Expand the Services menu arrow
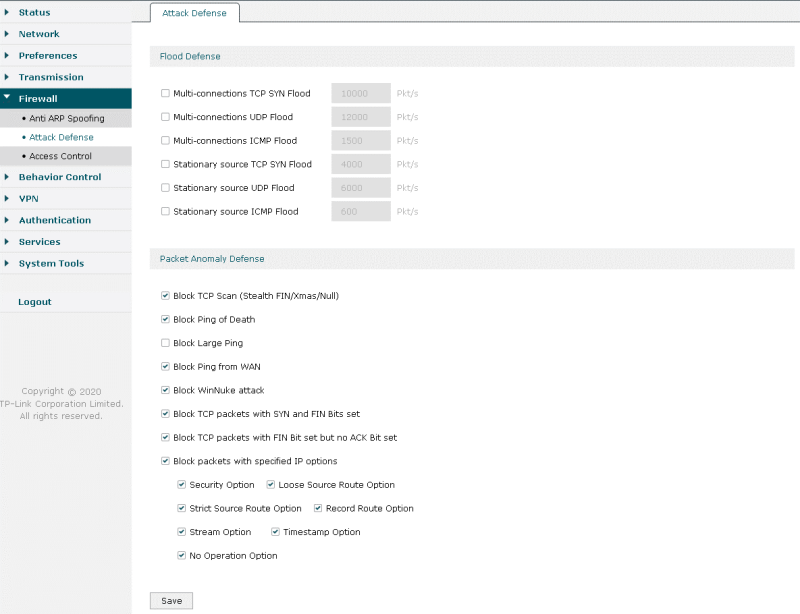This screenshot has height=614, width=800. (7, 241)
